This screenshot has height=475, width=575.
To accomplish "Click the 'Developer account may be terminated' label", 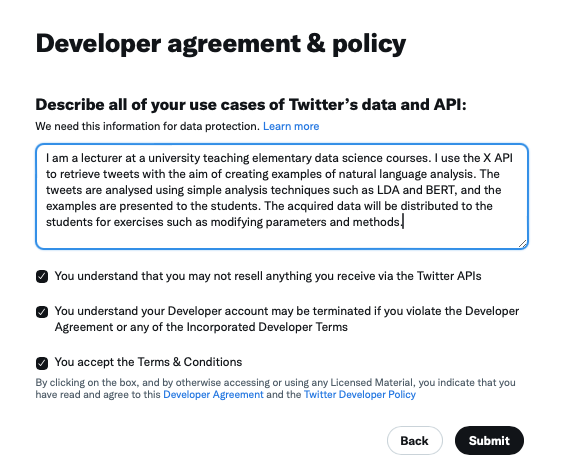I will tap(287, 319).
